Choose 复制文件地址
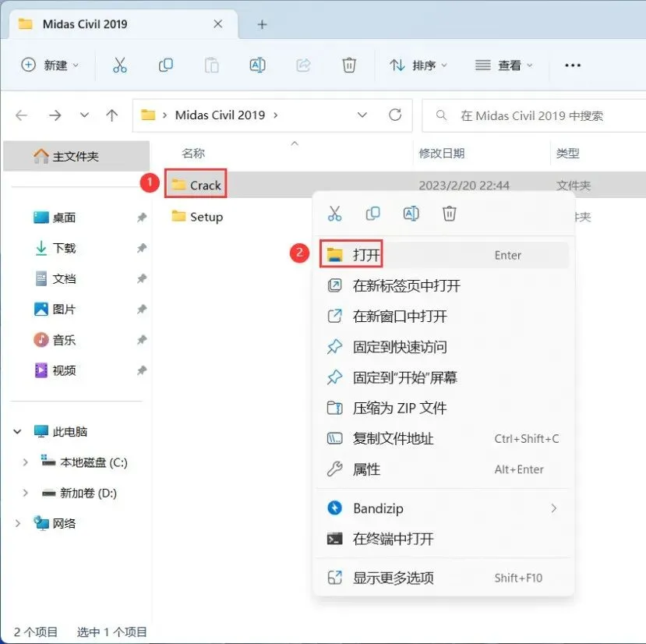This screenshot has height=644, width=646. click(444, 439)
